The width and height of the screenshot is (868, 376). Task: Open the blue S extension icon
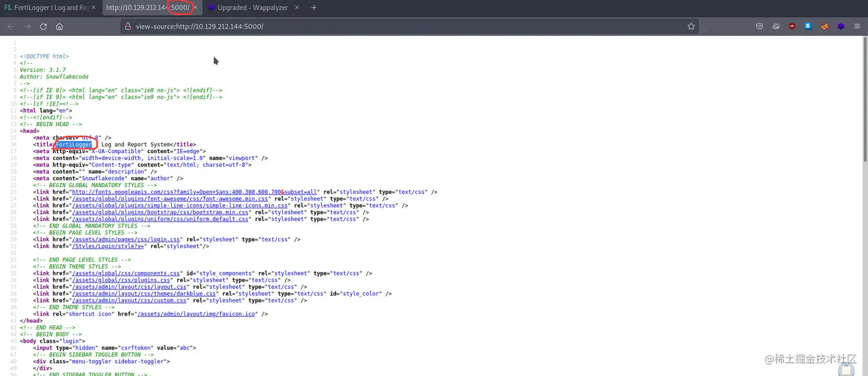808,26
